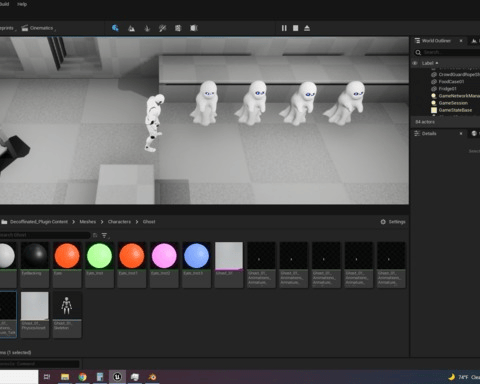Select the GameSession row in outliner
The width and height of the screenshot is (480, 384).
453,103
